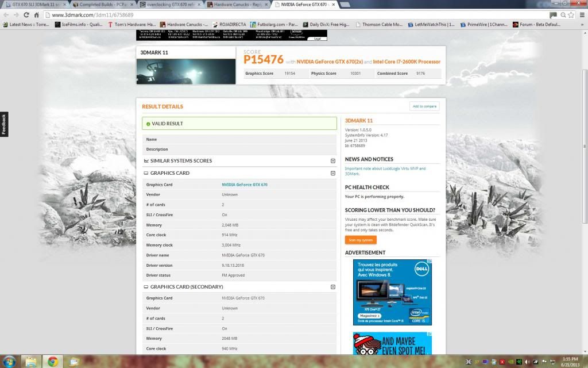Screen dimensions: 588x368
Task: Click the Waldo advertisement banner
Action: (392, 343)
